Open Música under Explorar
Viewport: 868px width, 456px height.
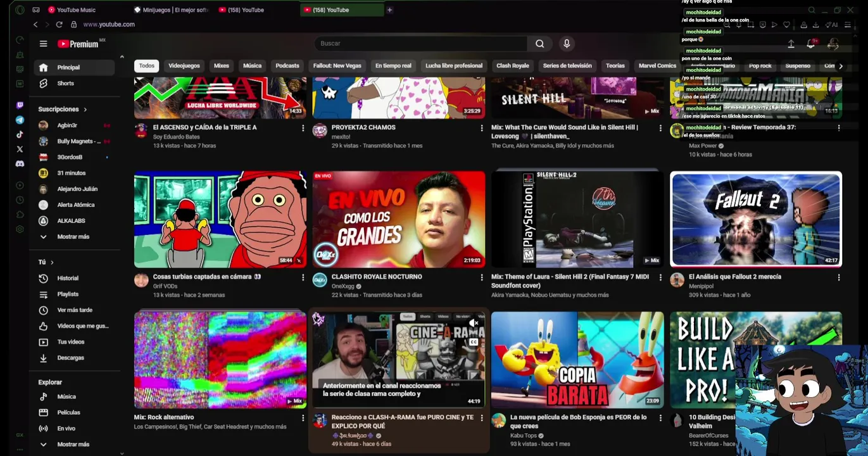click(x=75, y=397)
